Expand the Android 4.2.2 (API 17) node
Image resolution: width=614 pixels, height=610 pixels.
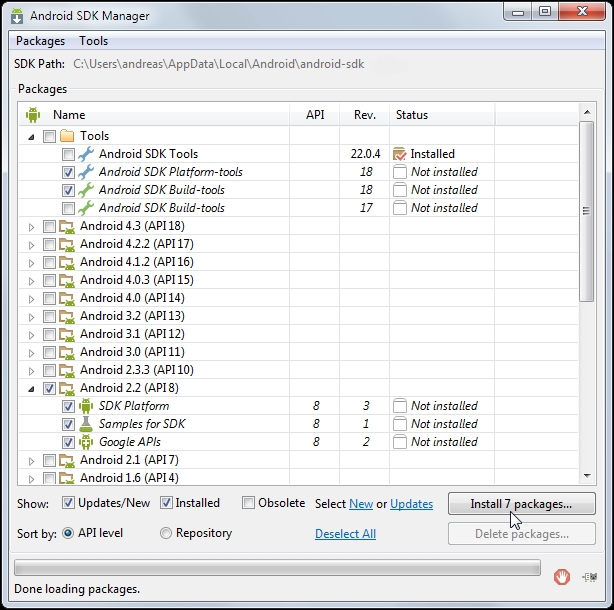[x=31, y=245]
